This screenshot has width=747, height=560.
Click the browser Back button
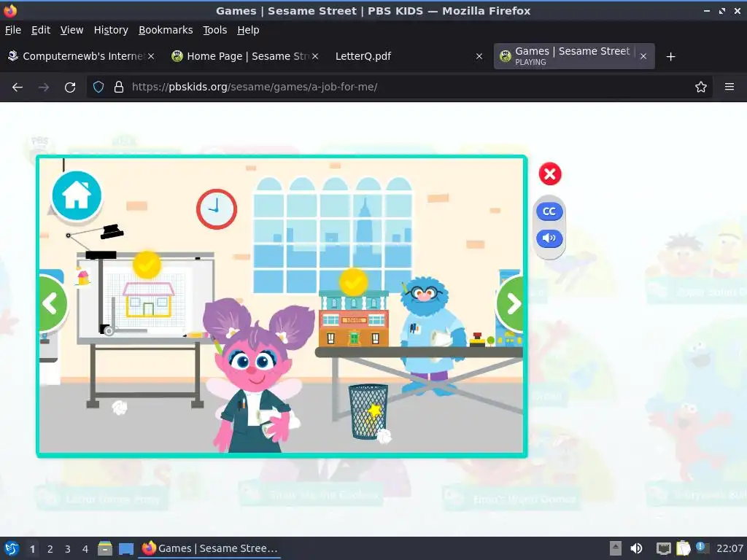18,87
